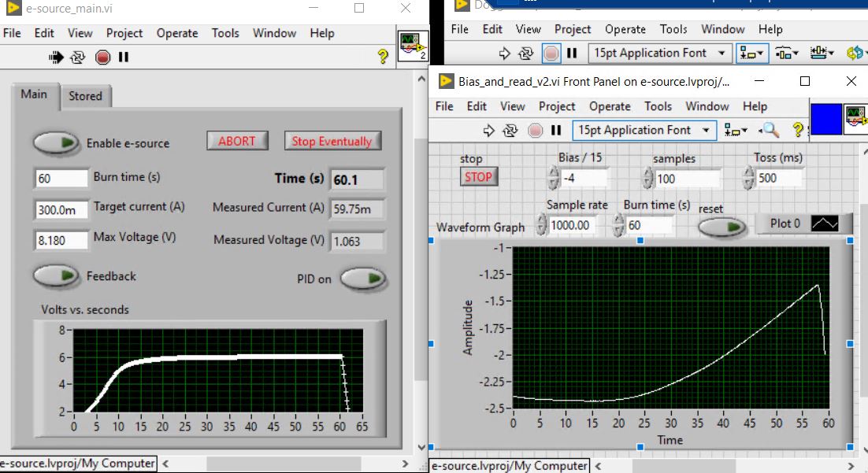Click the Run arrow in Bias_and_read_v2 toolbar
Screen dimensions: 868x473
coord(488,130)
